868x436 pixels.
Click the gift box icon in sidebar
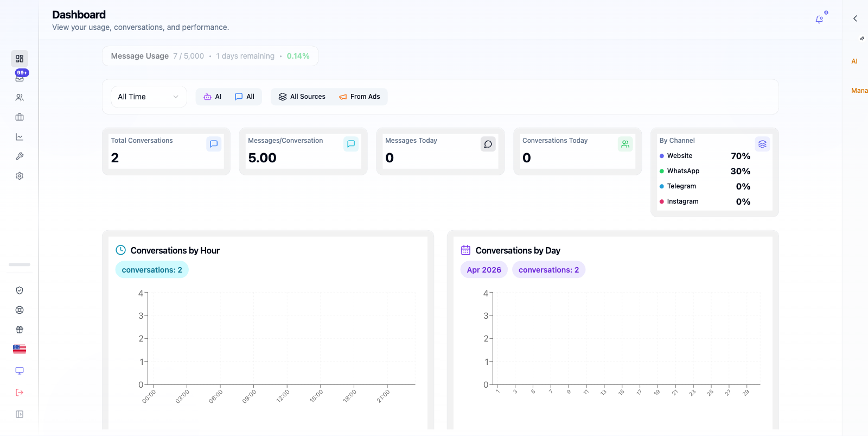point(20,330)
